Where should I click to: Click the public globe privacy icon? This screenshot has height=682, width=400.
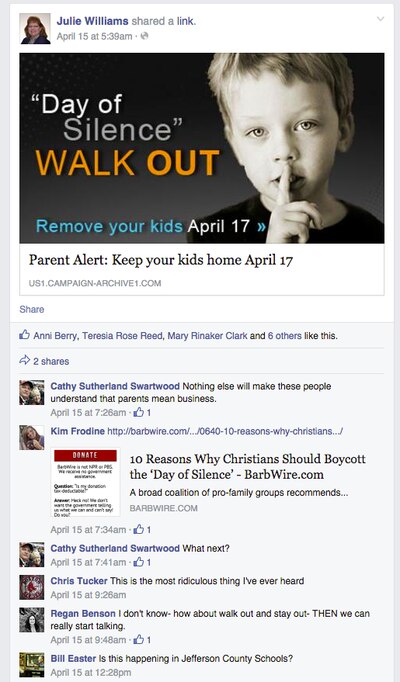coord(144,36)
